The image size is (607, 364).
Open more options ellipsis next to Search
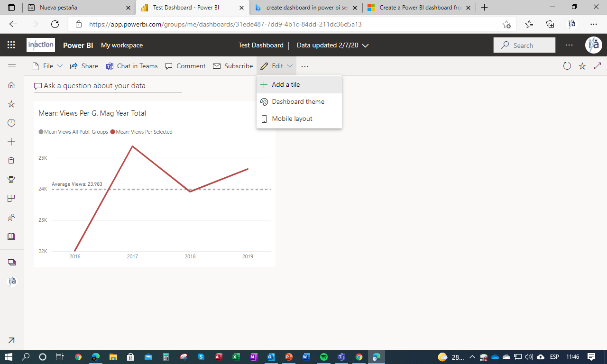(569, 45)
